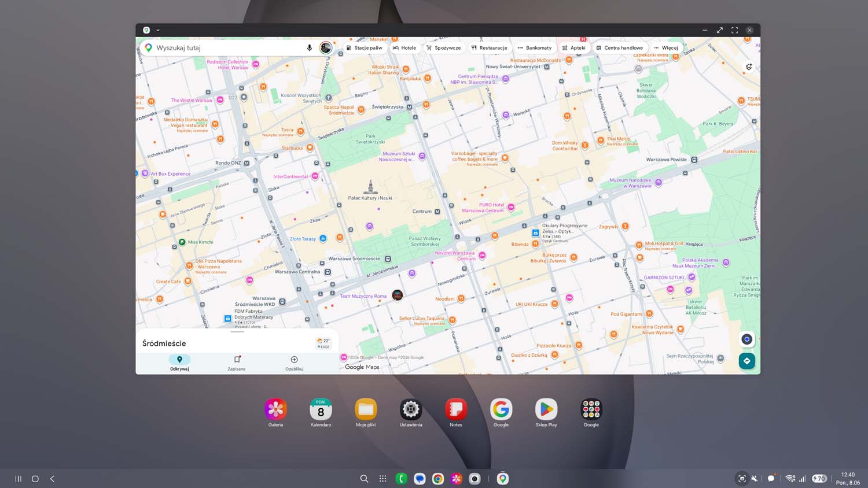Select the Noodlani restaurant pin
The width and height of the screenshot is (868, 488).
click(x=461, y=298)
